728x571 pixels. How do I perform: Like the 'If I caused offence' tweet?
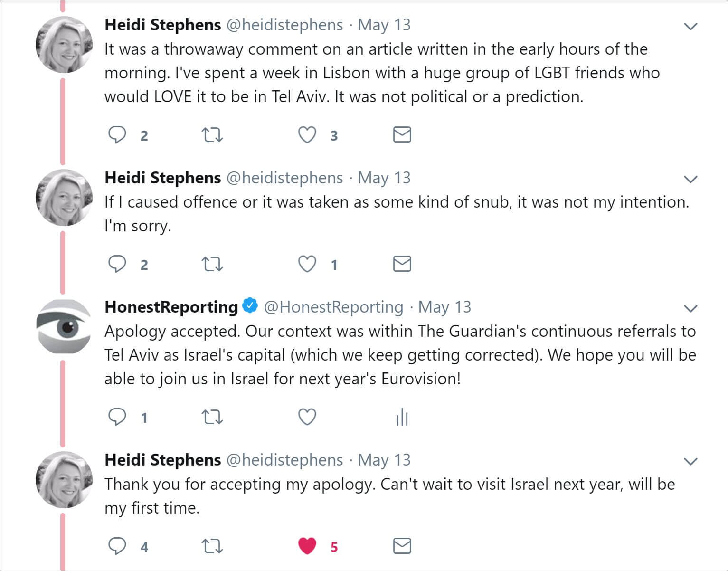(307, 264)
